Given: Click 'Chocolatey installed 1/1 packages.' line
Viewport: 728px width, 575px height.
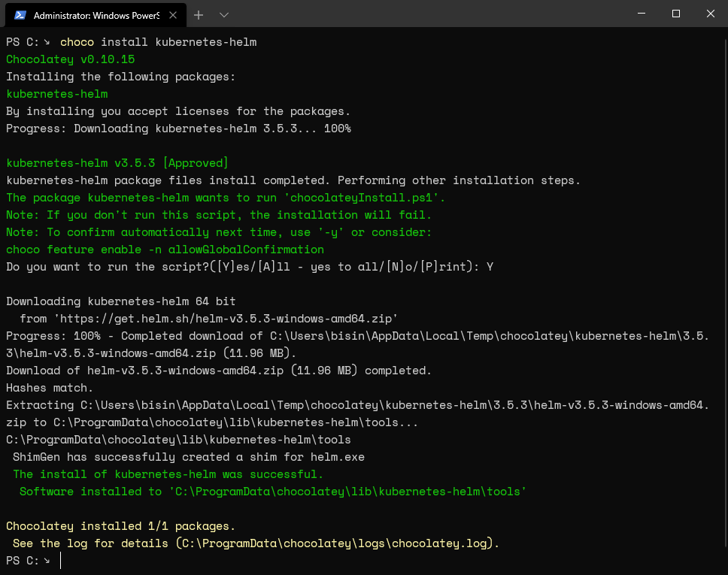Looking at the screenshot, I should (x=121, y=526).
